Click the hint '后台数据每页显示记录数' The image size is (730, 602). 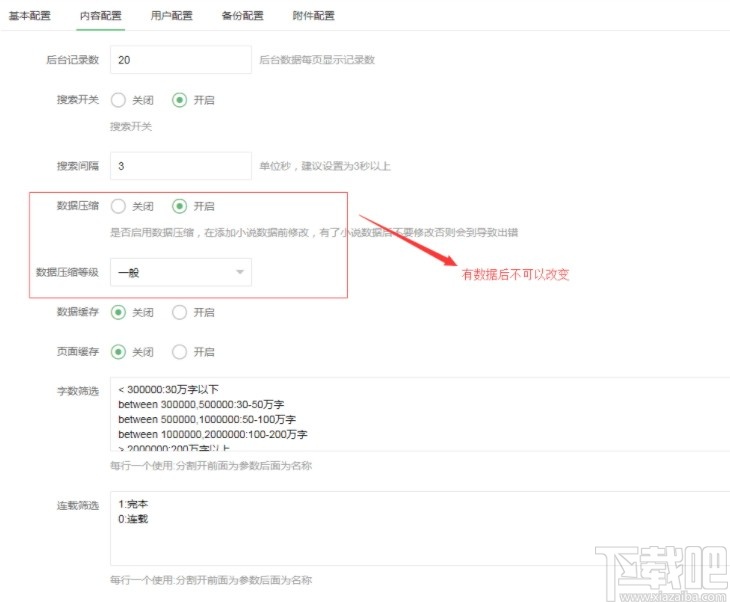(317, 60)
